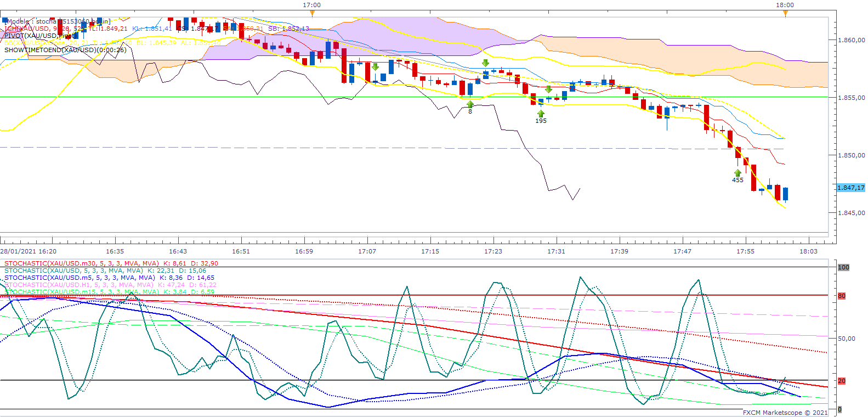
Task: Click the stochastic scale level 100 label
Action: (x=843, y=267)
